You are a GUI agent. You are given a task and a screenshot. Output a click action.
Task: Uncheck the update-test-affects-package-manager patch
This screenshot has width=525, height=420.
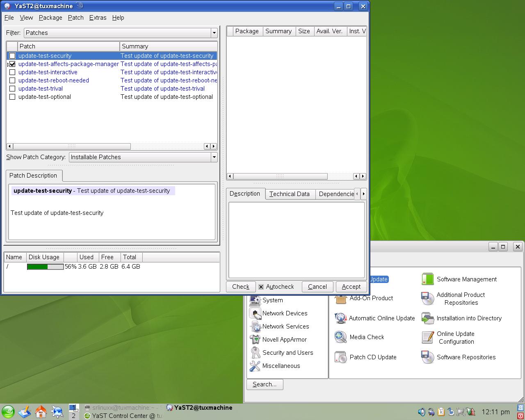(12, 64)
